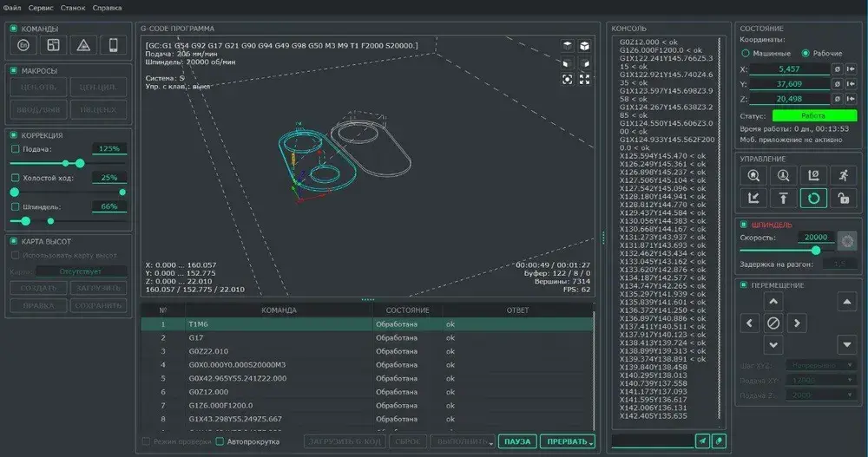This screenshot has height=457, width=868.
Task: Select the Машинные coordinates radio button
Action: tap(745, 53)
